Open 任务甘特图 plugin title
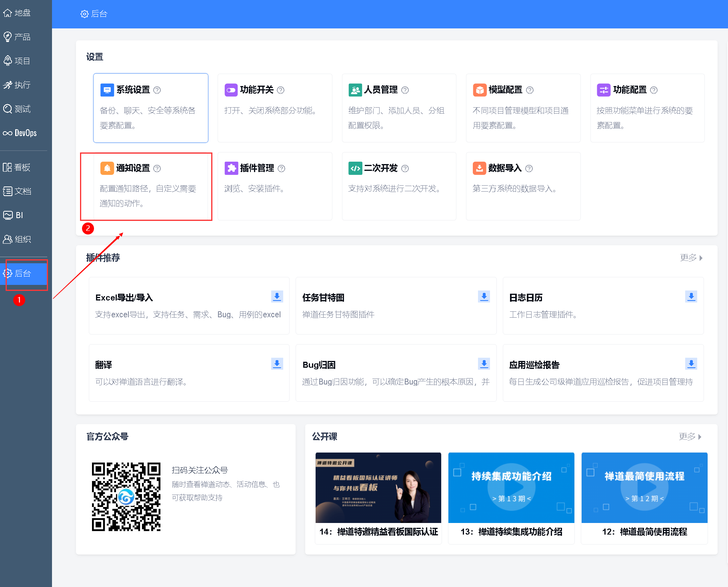Screen dimensions: 728x587 (323, 298)
